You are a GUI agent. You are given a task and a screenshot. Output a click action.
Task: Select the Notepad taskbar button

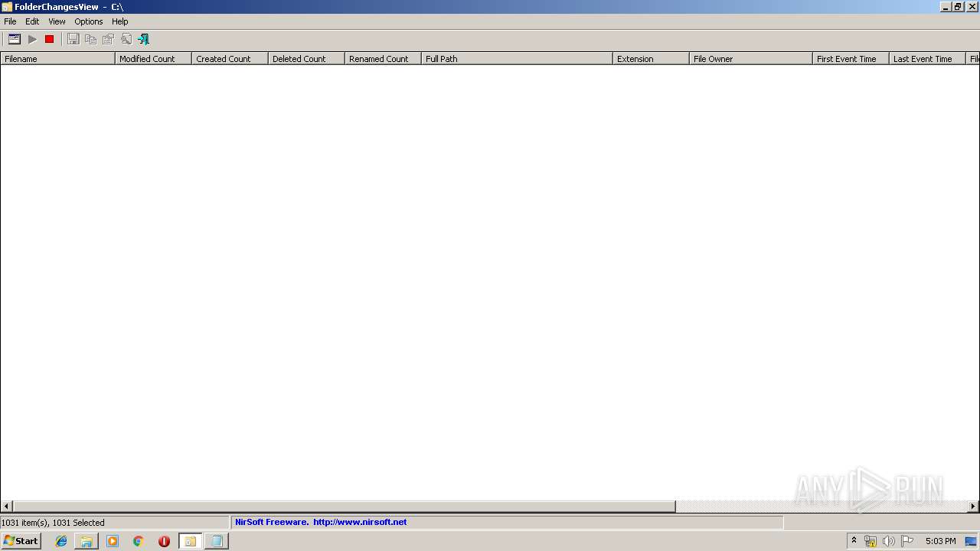pos(217,541)
